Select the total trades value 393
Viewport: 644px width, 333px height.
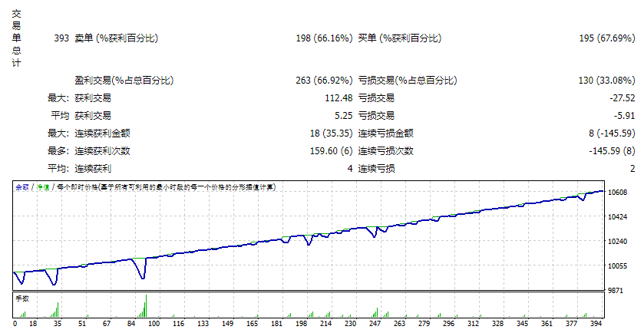coord(61,38)
